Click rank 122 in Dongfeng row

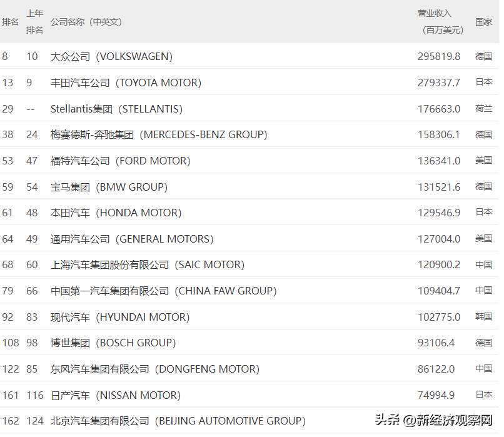tap(11, 369)
